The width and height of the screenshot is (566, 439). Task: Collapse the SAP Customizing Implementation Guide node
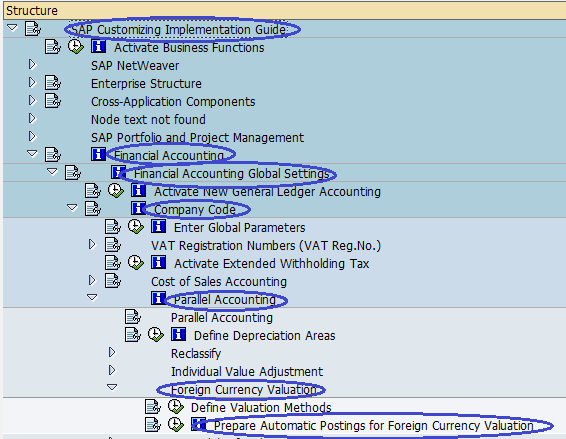(x=12, y=28)
